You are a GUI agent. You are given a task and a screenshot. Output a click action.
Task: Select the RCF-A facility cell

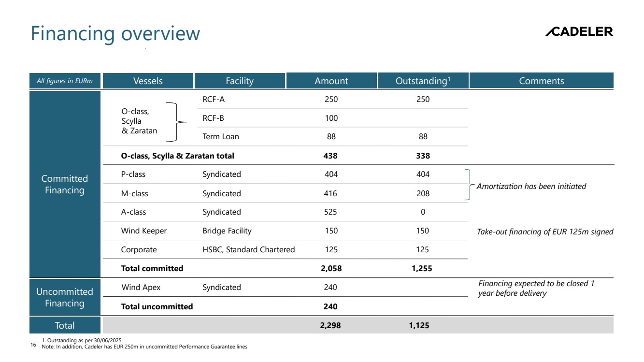(x=214, y=100)
